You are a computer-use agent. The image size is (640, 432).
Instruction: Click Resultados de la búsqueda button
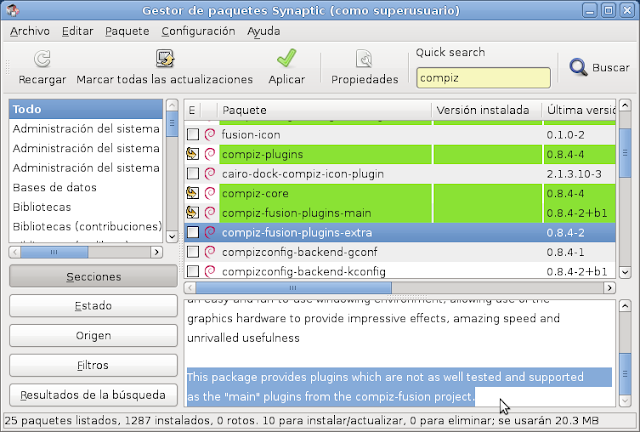pos(93,395)
